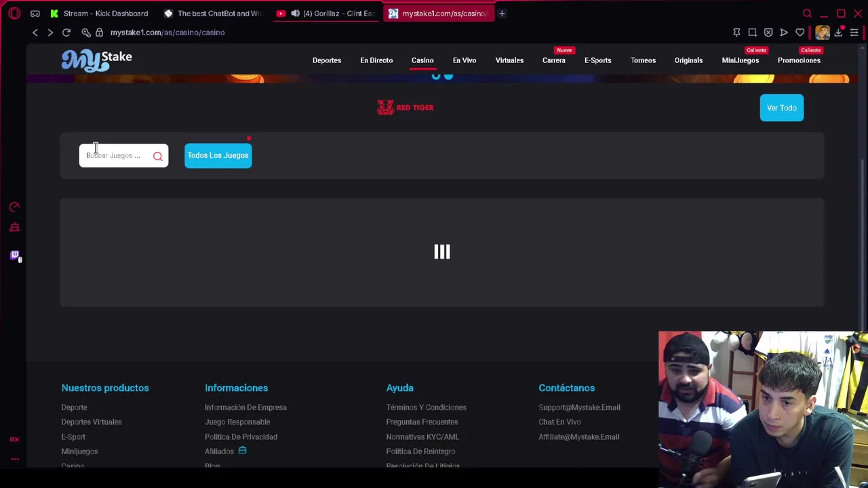Open GX Control speedometer sidebar icon
The height and width of the screenshot is (488, 868).
coord(14,207)
